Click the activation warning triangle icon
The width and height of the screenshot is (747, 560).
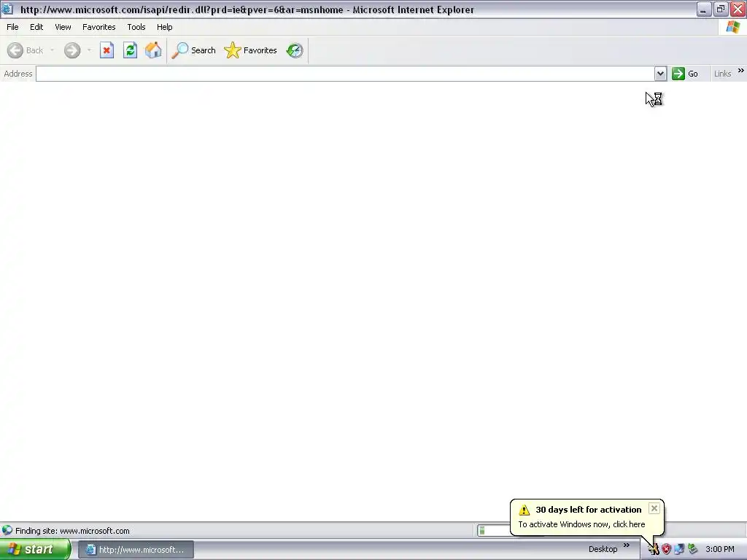click(x=524, y=510)
